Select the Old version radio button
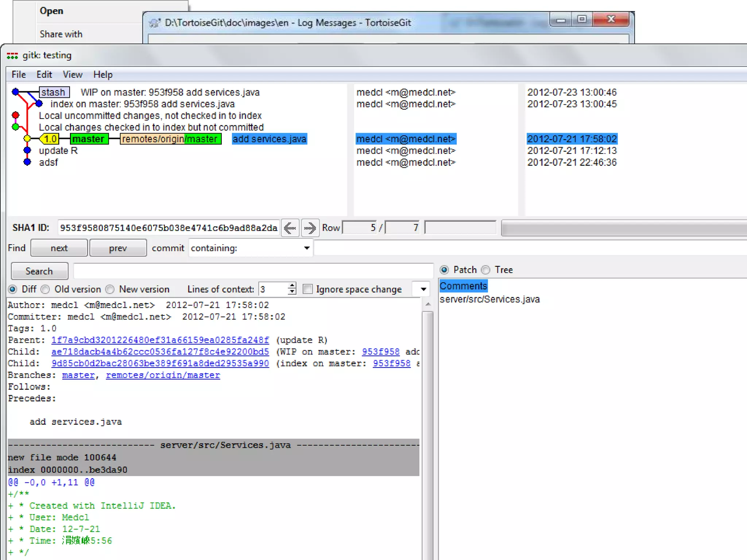The height and width of the screenshot is (560, 747). (46, 289)
